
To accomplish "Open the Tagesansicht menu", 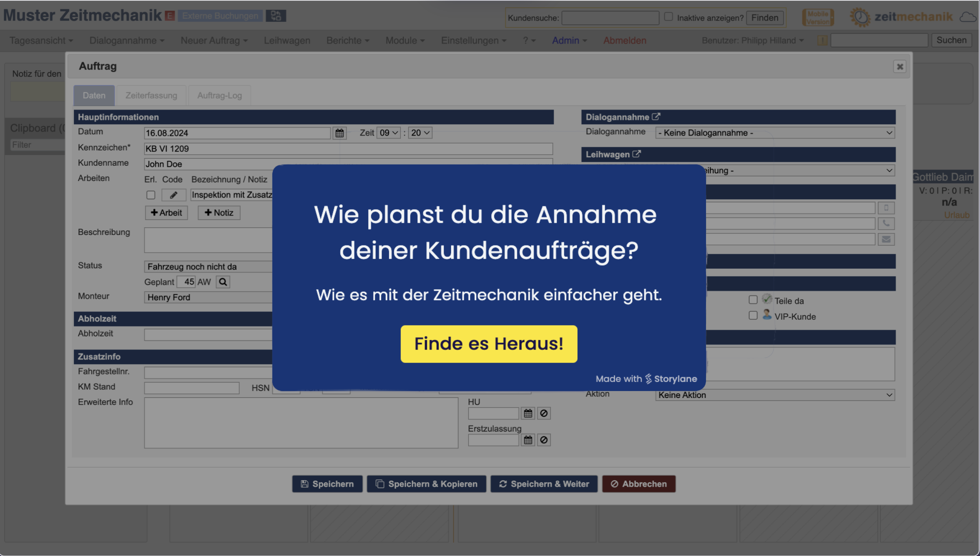I will pos(41,40).
